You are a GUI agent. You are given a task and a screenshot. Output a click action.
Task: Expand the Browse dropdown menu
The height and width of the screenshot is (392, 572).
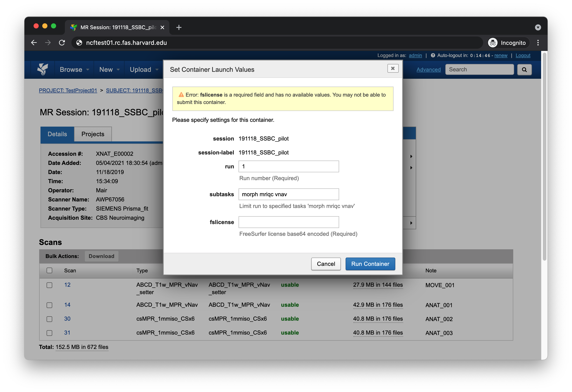pyautogui.click(x=74, y=70)
